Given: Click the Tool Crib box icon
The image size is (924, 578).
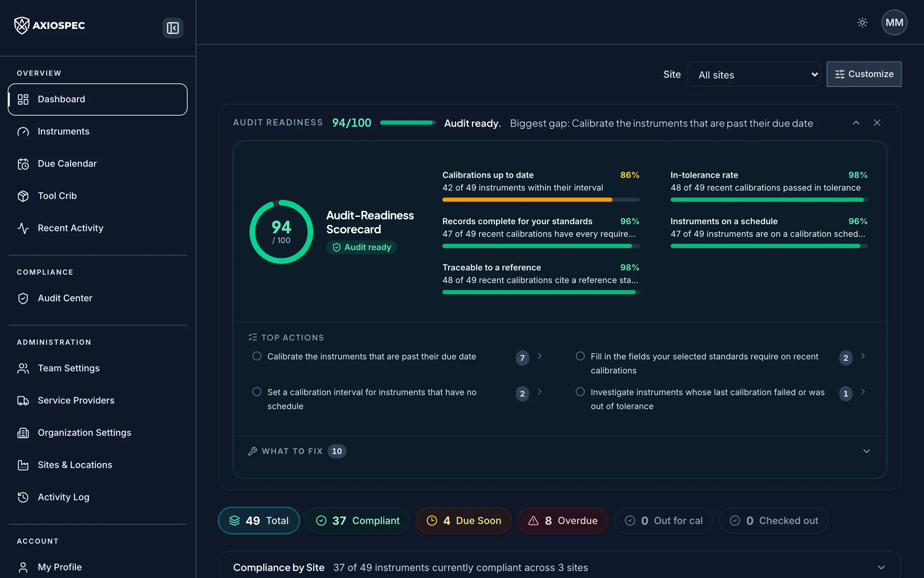Looking at the screenshot, I should tap(23, 196).
